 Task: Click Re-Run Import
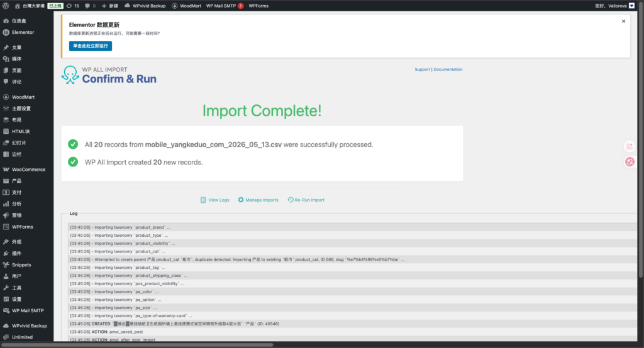(x=306, y=200)
